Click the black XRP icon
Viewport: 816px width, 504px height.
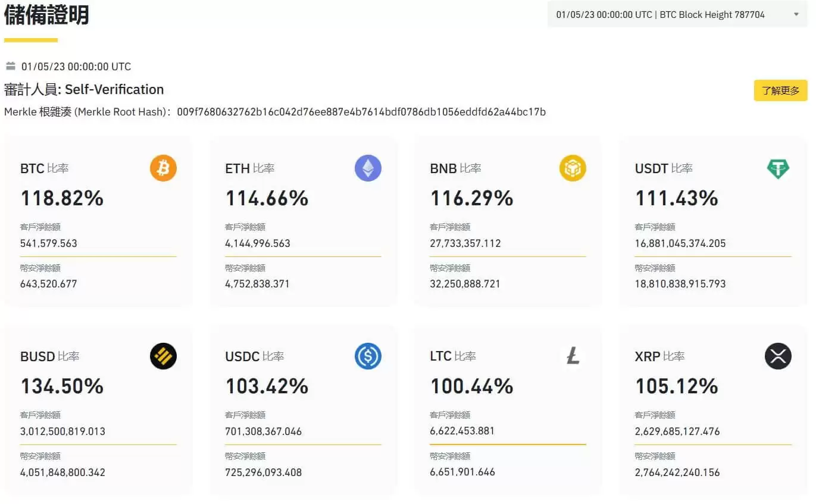pos(777,356)
